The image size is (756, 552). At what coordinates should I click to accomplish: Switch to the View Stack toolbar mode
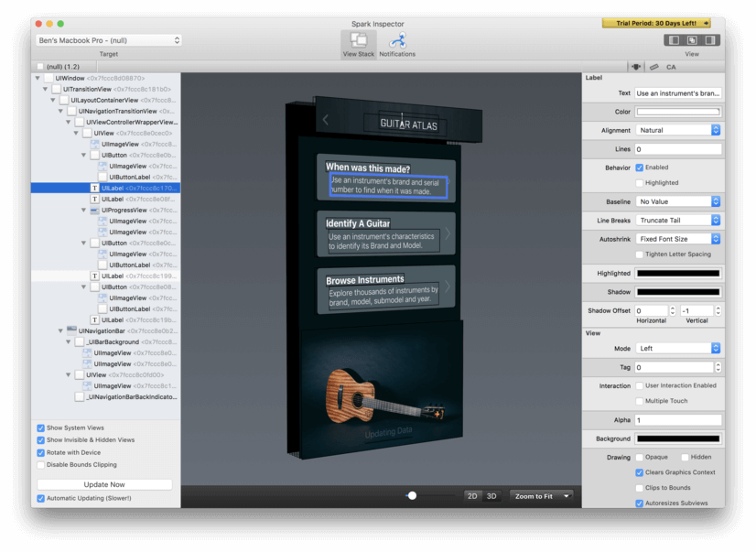click(358, 44)
